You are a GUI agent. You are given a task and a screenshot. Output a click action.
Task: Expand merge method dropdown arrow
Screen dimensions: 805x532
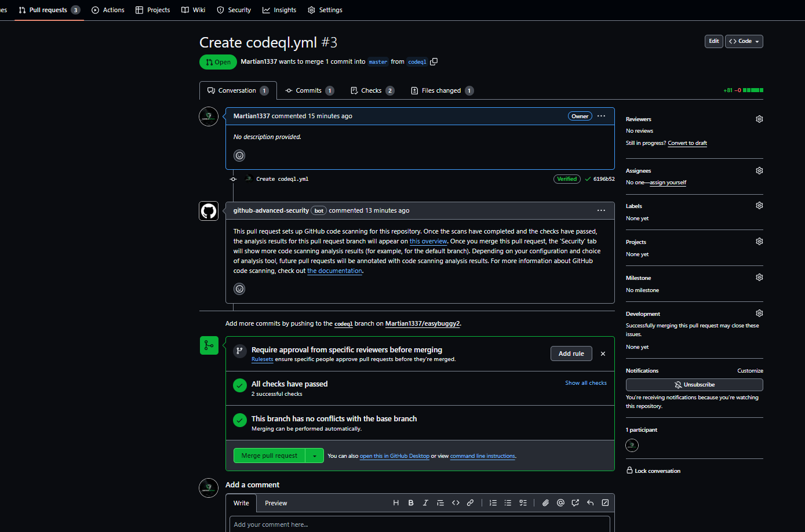pyautogui.click(x=315, y=456)
